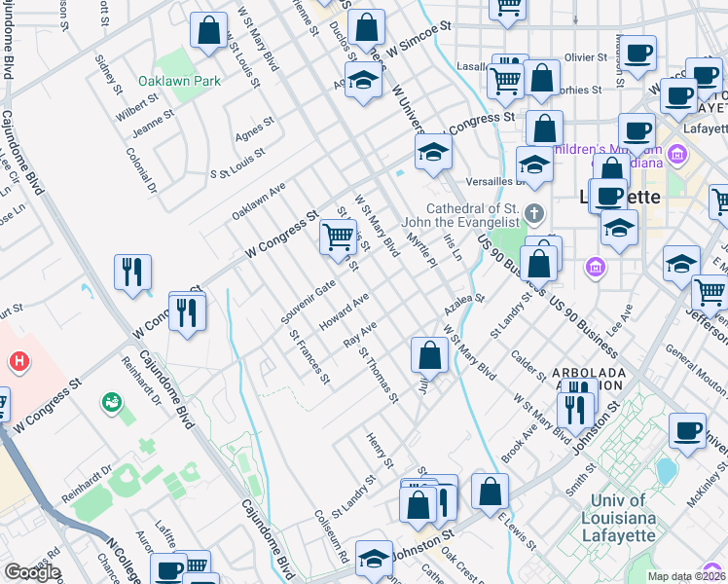Screen dimensions: 728x584
Task: Click the Henry St label
Action: (x=380, y=451)
